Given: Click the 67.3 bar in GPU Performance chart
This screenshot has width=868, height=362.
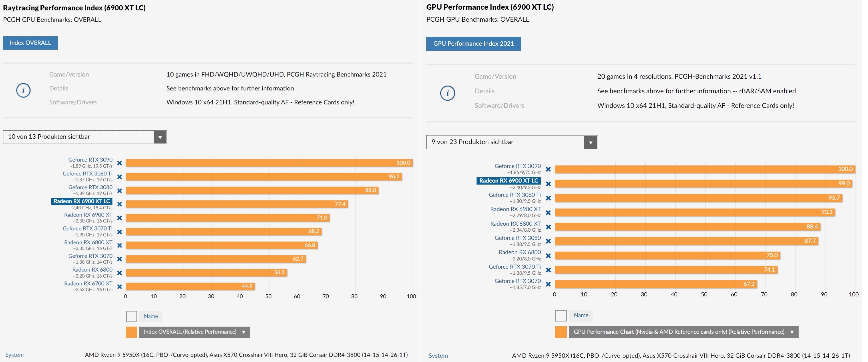Looking at the screenshot, I should point(656,284).
